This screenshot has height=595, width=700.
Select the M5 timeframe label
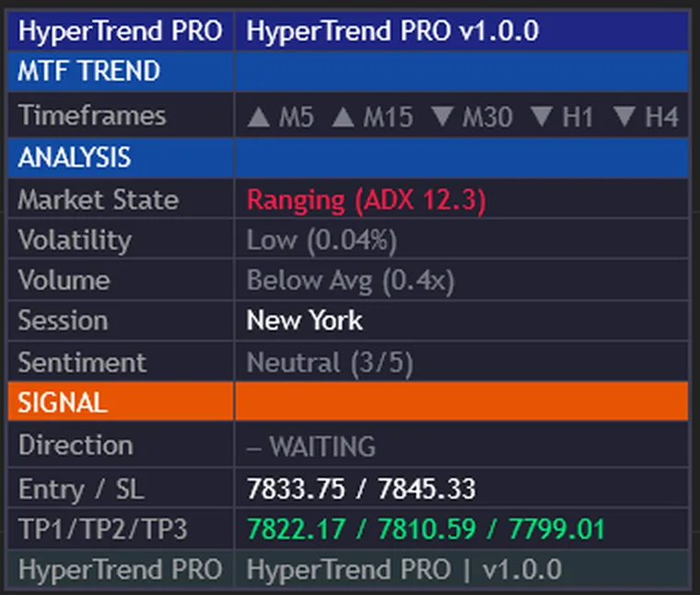pos(297,117)
